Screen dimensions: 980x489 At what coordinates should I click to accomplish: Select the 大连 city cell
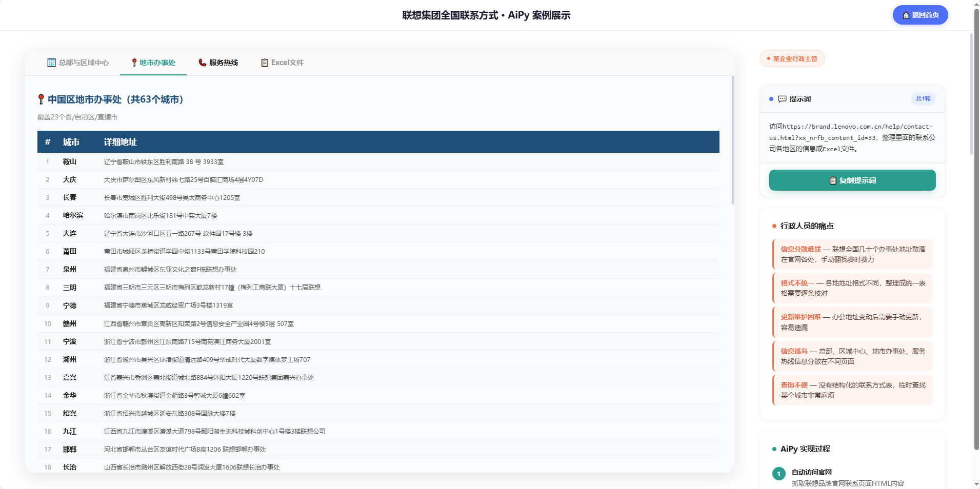(x=70, y=233)
